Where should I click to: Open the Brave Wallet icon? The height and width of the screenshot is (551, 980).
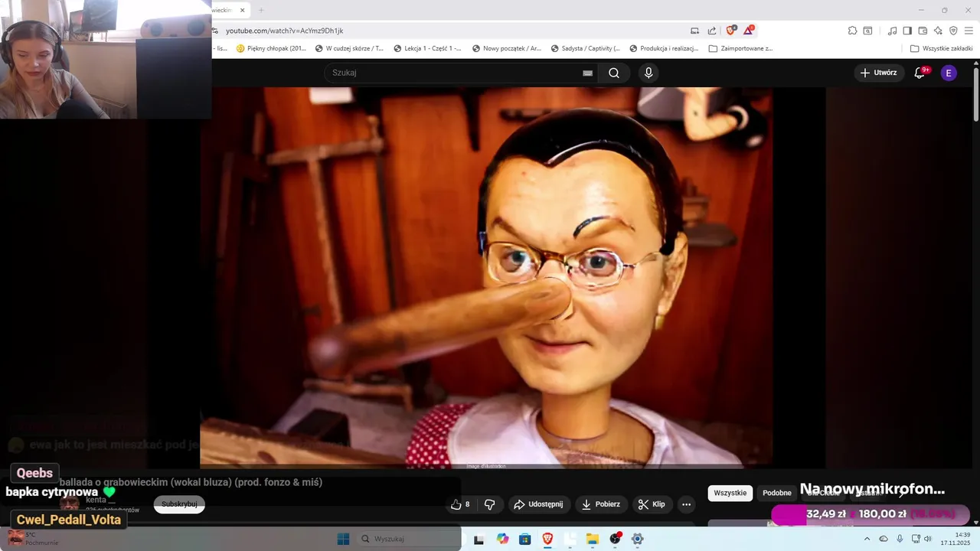(923, 31)
